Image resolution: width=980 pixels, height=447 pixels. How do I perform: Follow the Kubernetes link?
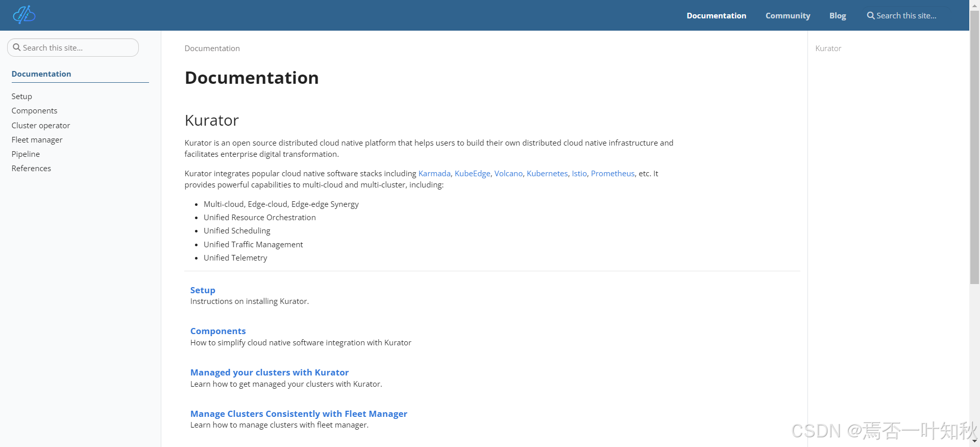(547, 174)
